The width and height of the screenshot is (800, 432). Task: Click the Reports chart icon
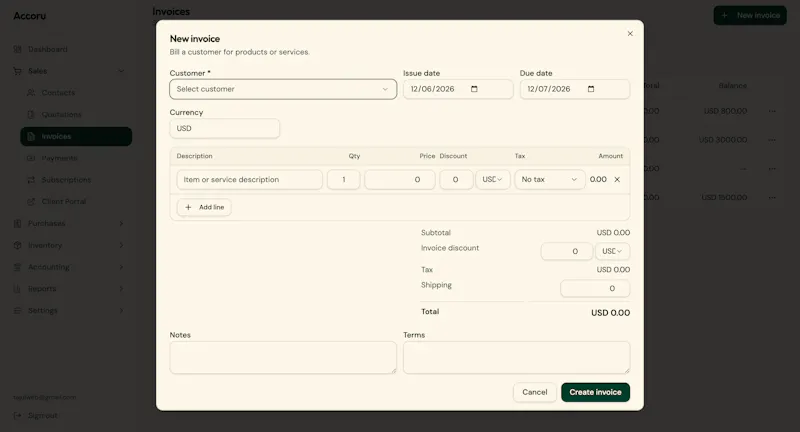[18, 289]
